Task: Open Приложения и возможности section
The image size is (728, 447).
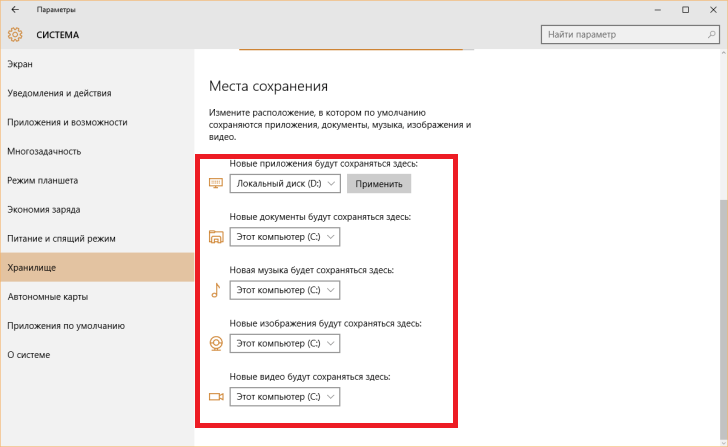Action: (x=97, y=122)
